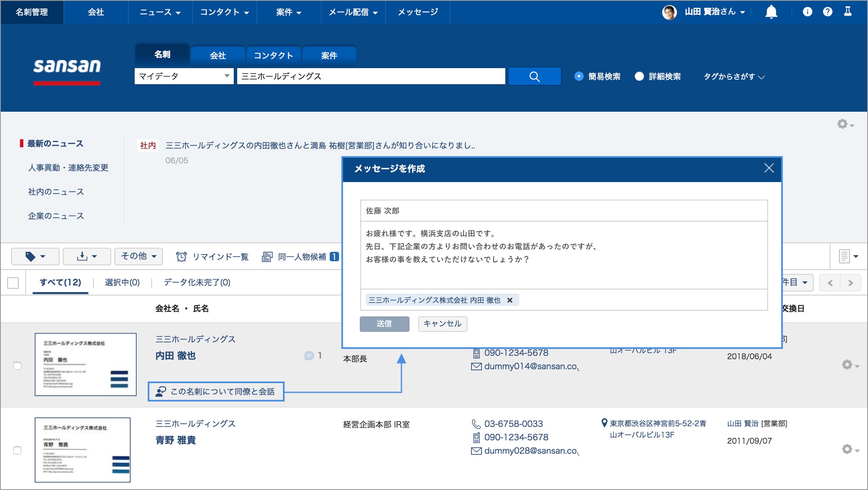This screenshot has height=490, width=868.
Task: Select the 簡易検索 radio button
Action: pos(578,76)
